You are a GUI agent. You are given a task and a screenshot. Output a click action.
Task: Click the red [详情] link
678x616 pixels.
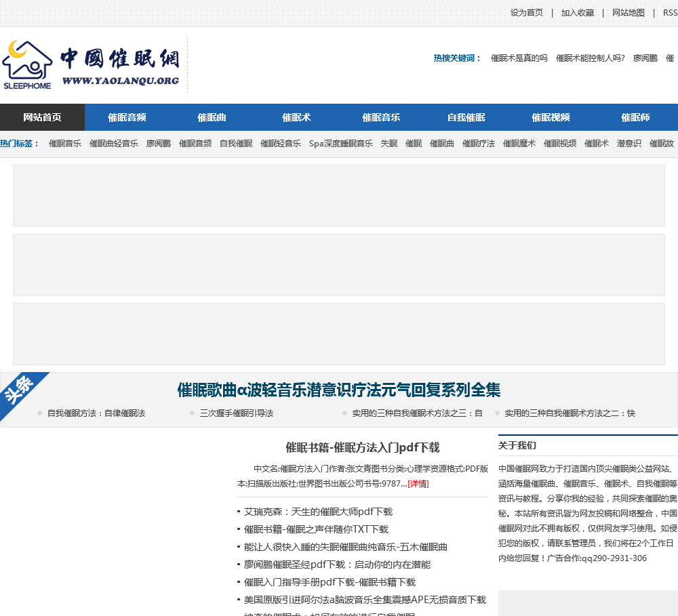[x=418, y=484]
